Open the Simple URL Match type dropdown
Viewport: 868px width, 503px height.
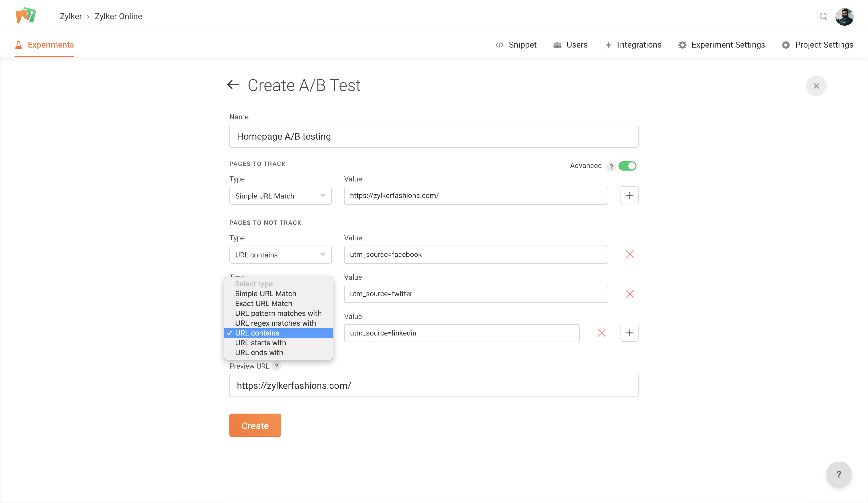[x=280, y=196]
